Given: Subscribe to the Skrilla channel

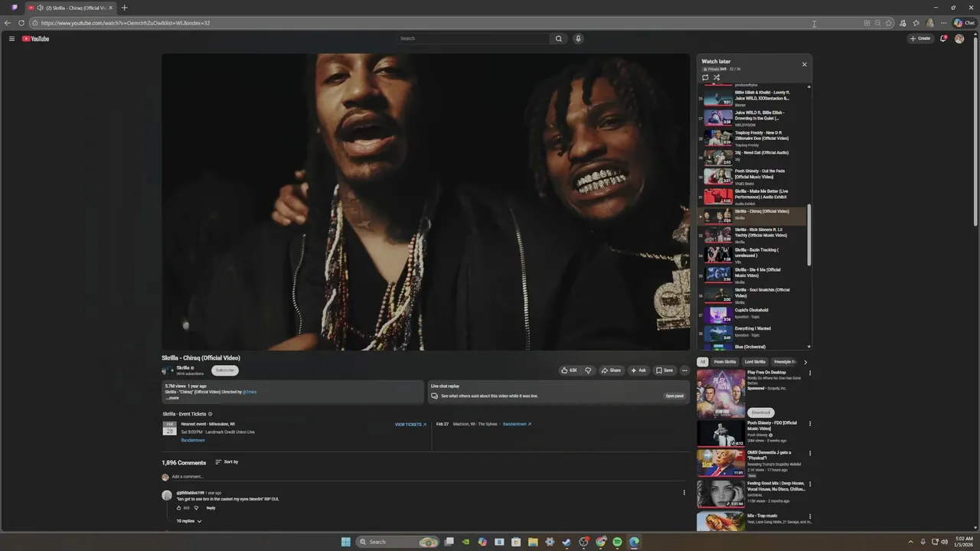Looking at the screenshot, I should pyautogui.click(x=225, y=370).
